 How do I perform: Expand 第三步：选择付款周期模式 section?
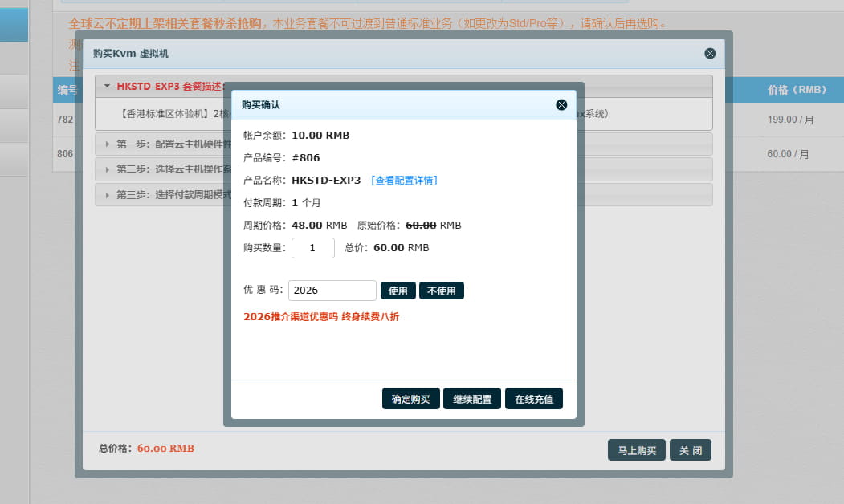point(161,194)
